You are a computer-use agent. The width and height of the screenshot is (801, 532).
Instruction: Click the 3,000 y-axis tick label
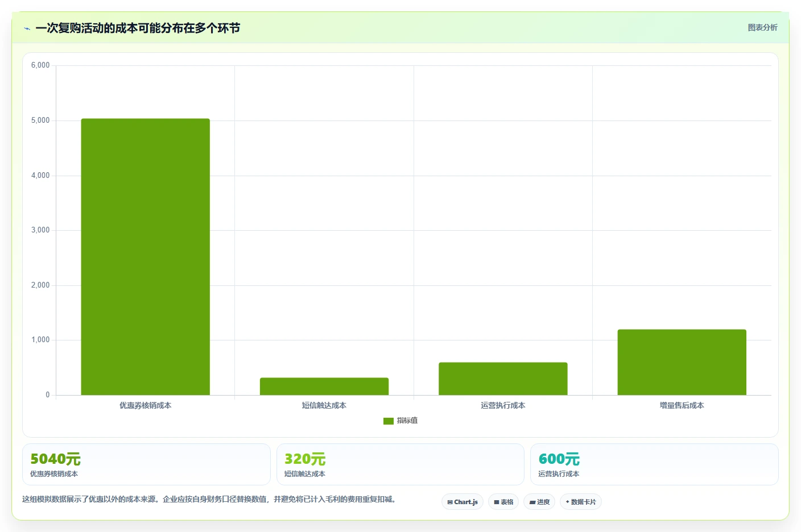(x=40, y=230)
